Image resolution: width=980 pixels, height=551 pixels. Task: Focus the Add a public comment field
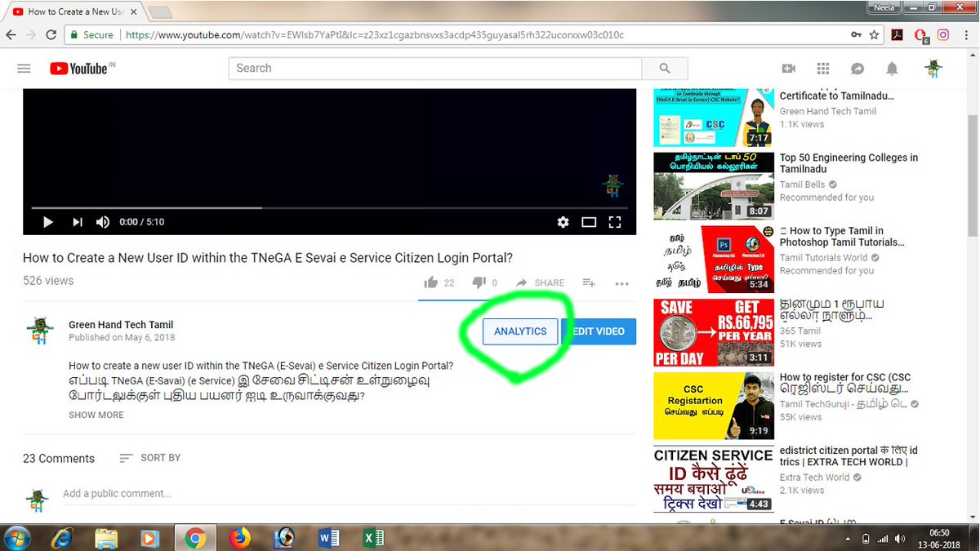[x=349, y=494]
